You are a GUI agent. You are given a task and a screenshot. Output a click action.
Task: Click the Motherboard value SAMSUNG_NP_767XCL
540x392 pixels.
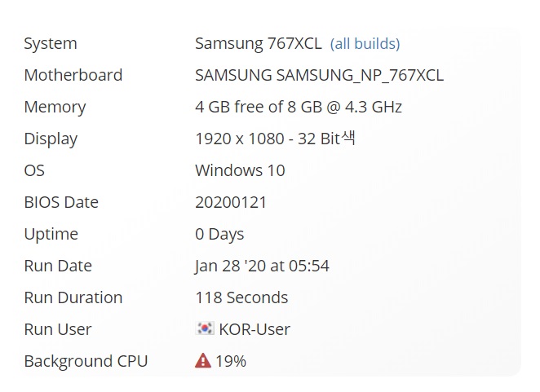click(319, 75)
